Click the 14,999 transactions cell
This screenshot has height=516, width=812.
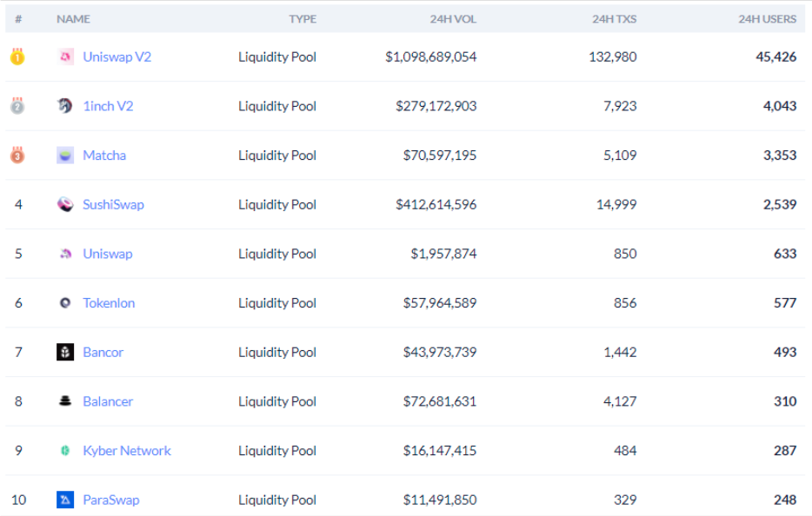point(616,204)
